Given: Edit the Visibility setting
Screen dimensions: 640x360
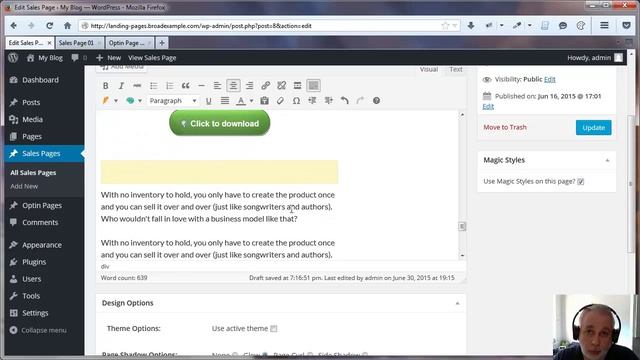Looking at the screenshot, I should (x=549, y=80).
